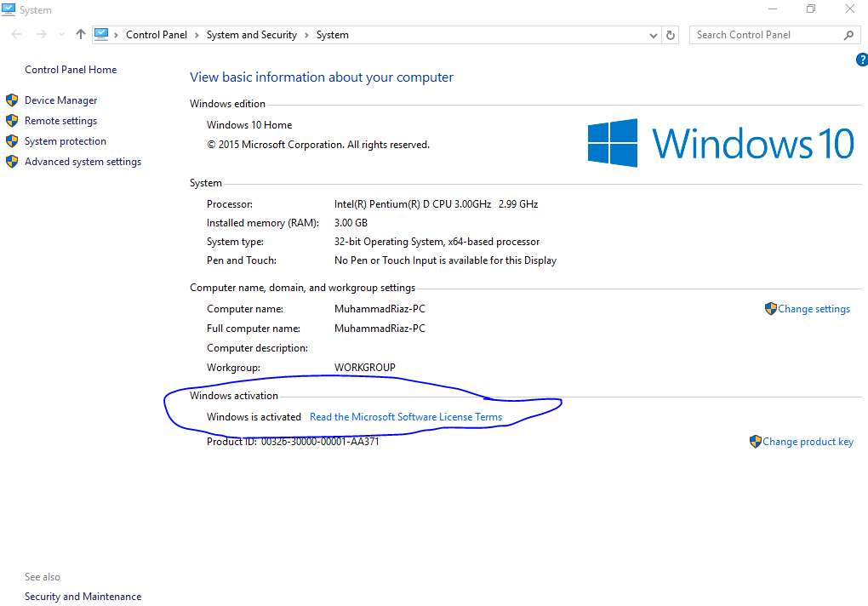The height and width of the screenshot is (606, 868).
Task: Click the 'WORKGROUP' value
Action: coord(365,368)
